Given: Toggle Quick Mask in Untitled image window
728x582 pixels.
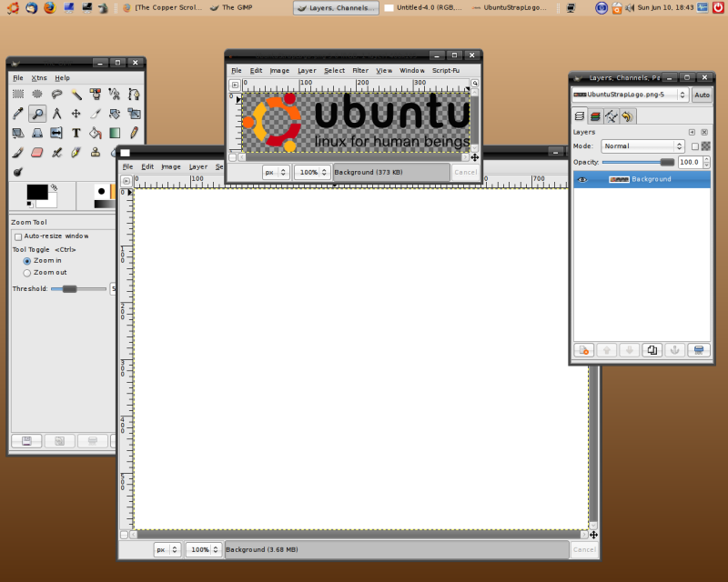Looking at the screenshot, I should (124, 535).
